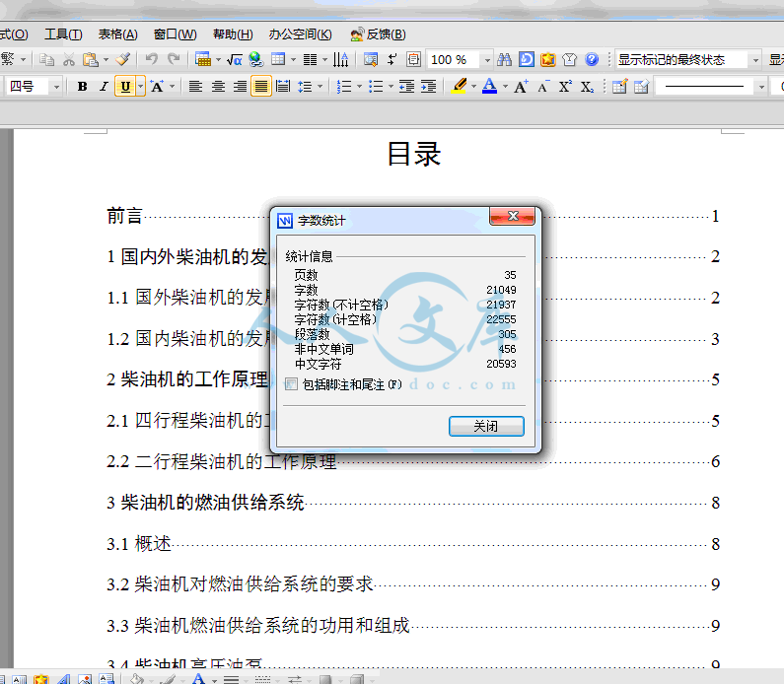Open the zoom 100 % dropdown

487,60
